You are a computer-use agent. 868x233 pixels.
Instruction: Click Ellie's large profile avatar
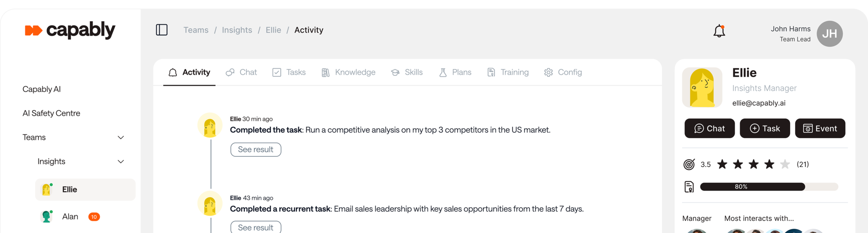point(702,88)
